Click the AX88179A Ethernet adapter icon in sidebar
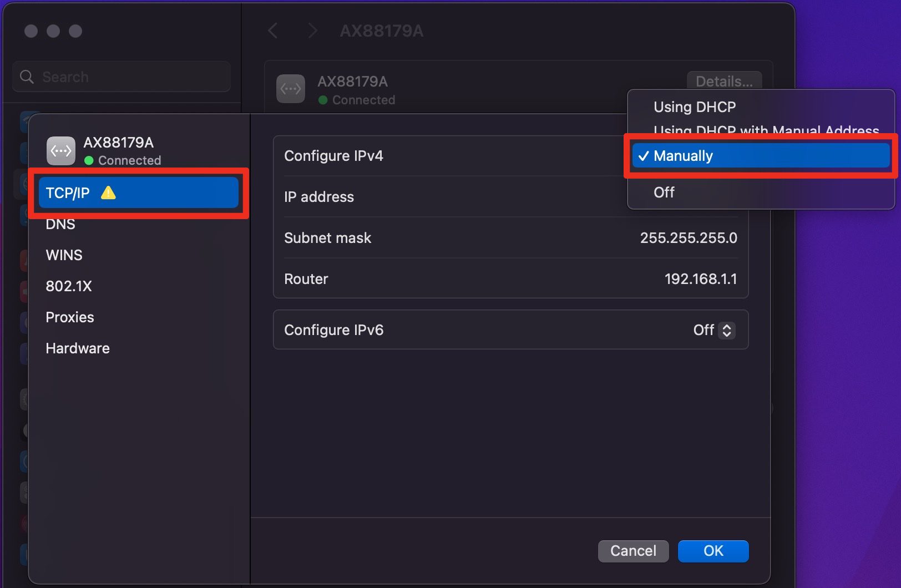The image size is (901, 588). [61, 151]
